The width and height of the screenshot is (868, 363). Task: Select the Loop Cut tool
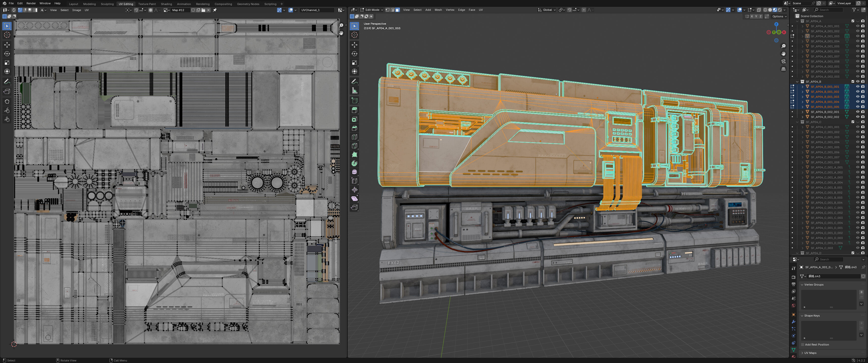(355, 137)
